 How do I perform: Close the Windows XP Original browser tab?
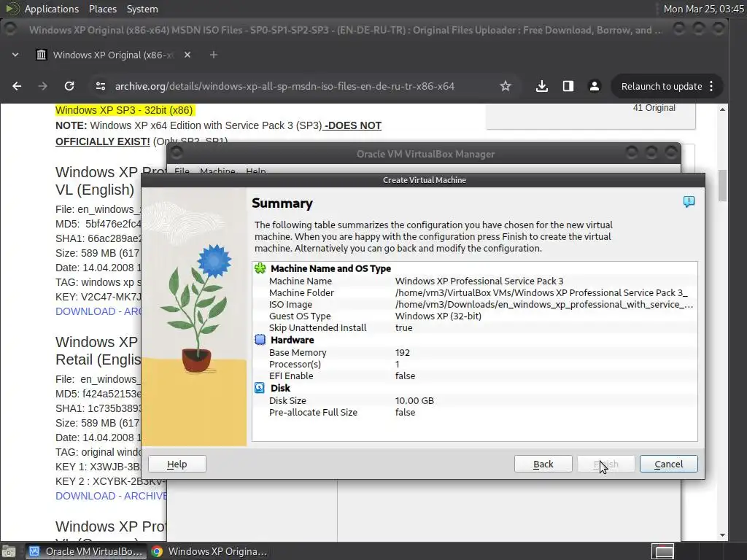[x=187, y=55]
